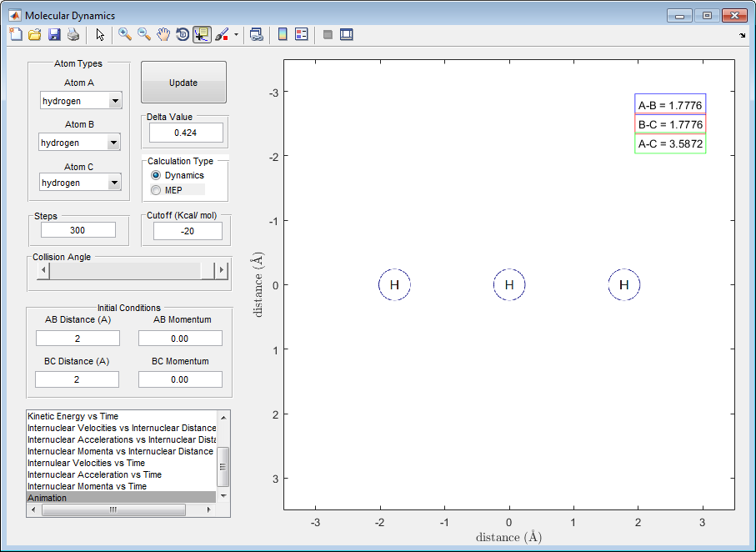This screenshot has height=552, width=756.
Task: Select the MEP calculation type
Action: coord(156,190)
